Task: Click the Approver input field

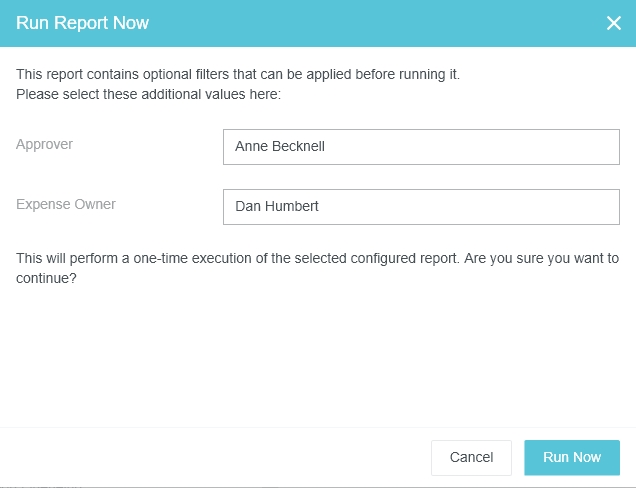Action: click(x=420, y=147)
